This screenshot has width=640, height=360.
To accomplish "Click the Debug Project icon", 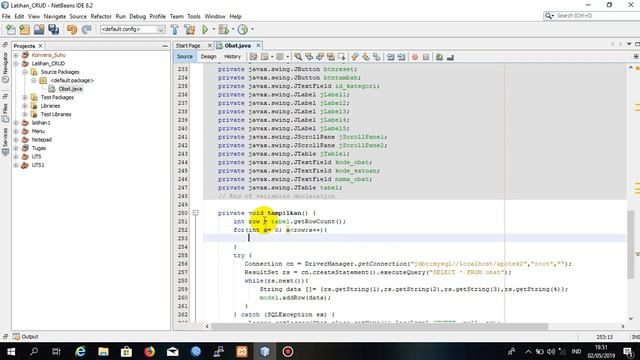I will (x=224, y=29).
